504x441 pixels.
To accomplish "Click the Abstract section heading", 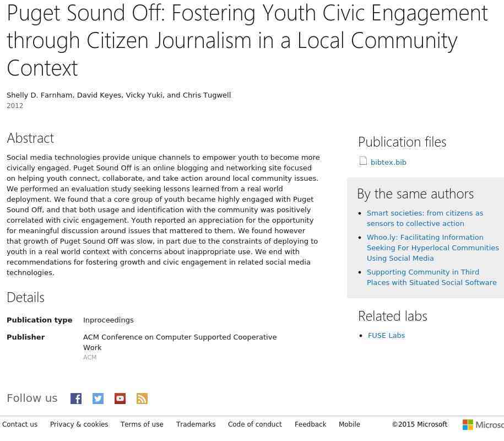I will (x=30, y=138).
